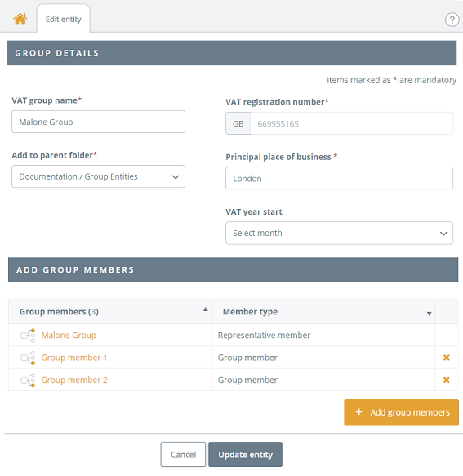The height and width of the screenshot is (476, 463).
Task: Click the VAT registration number field
Action: (x=351, y=123)
